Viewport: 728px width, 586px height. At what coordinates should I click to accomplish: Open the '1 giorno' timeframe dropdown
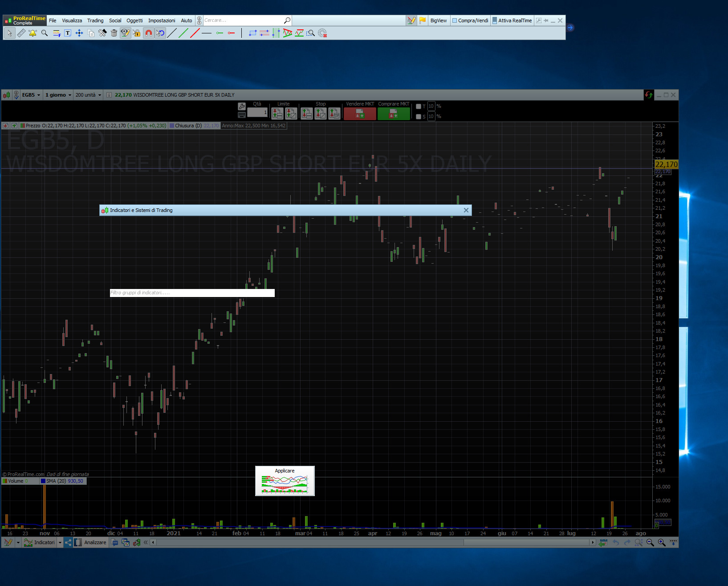(58, 95)
